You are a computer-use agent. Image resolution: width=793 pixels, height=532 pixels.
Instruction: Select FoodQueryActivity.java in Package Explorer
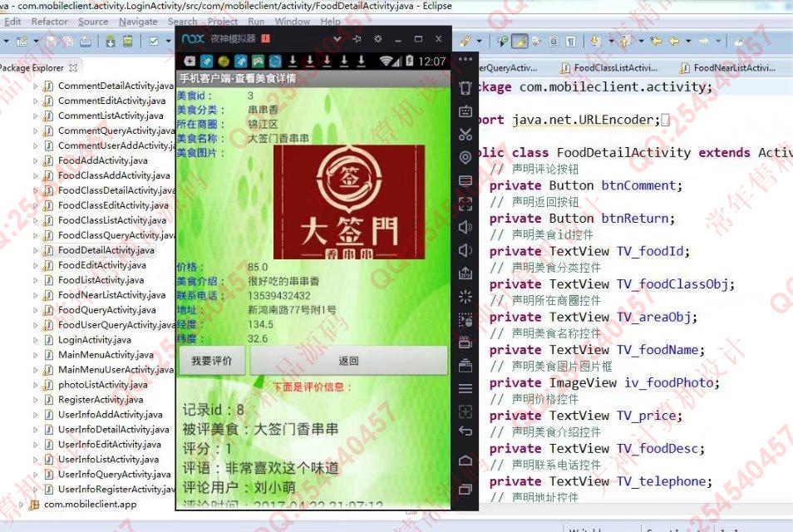[106, 310]
